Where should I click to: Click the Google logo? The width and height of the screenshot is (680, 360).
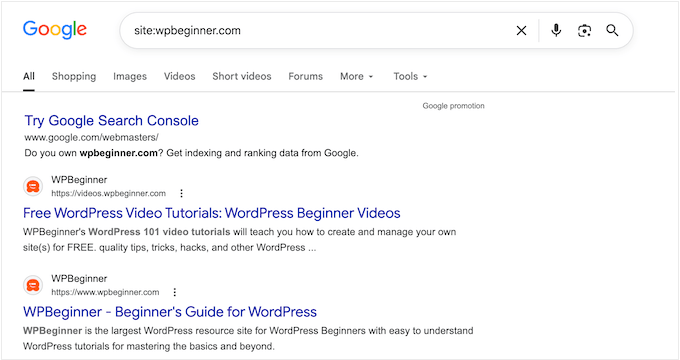[55, 30]
